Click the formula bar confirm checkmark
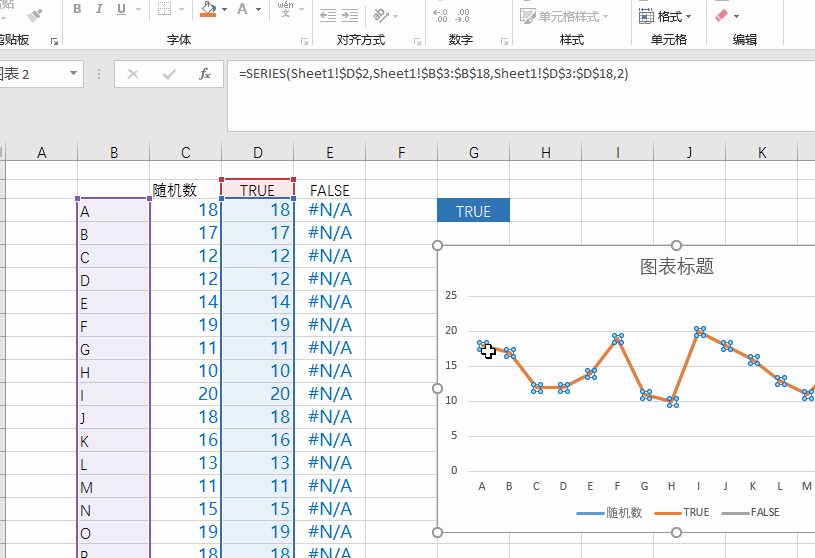This screenshot has height=558, width=815. (169, 74)
